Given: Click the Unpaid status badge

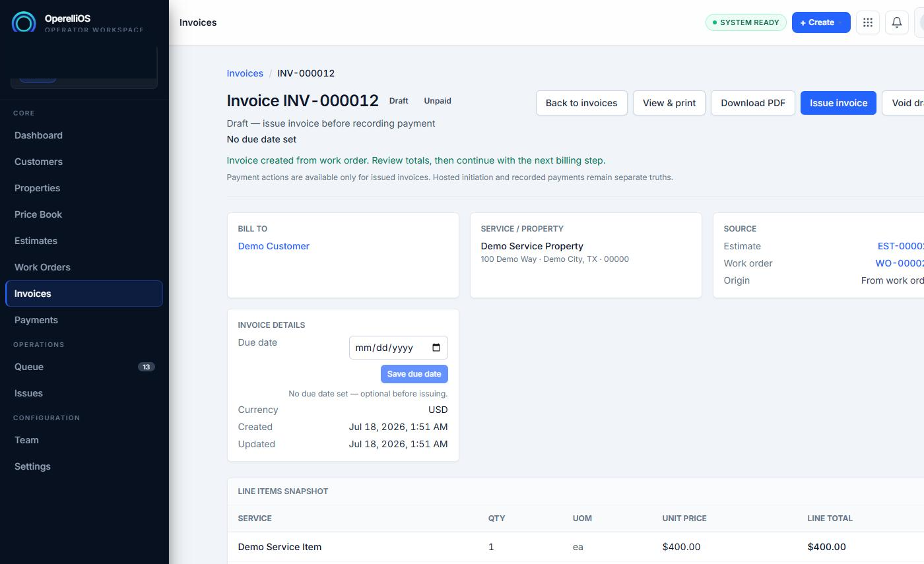Looking at the screenshot, I should (x=438, y=101).
